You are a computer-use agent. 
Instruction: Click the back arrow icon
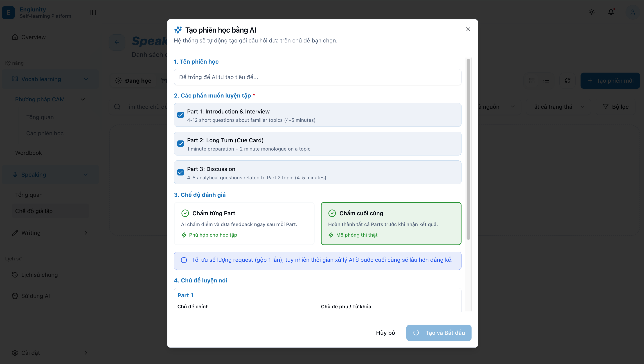coord(117,42)
